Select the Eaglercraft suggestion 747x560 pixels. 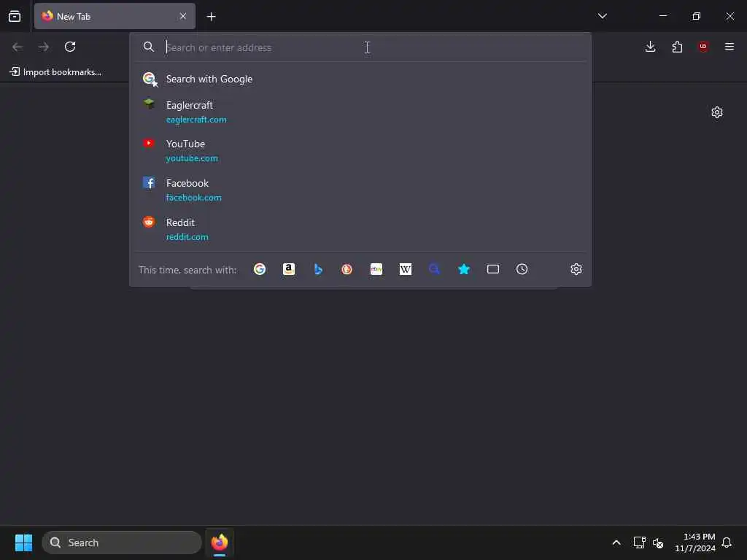tap(360, 112)
